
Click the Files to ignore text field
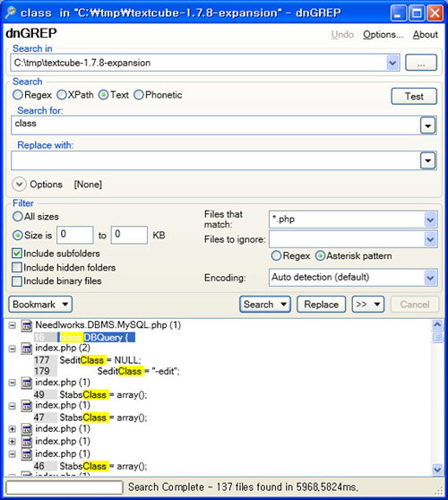click(x=347, y=239)
